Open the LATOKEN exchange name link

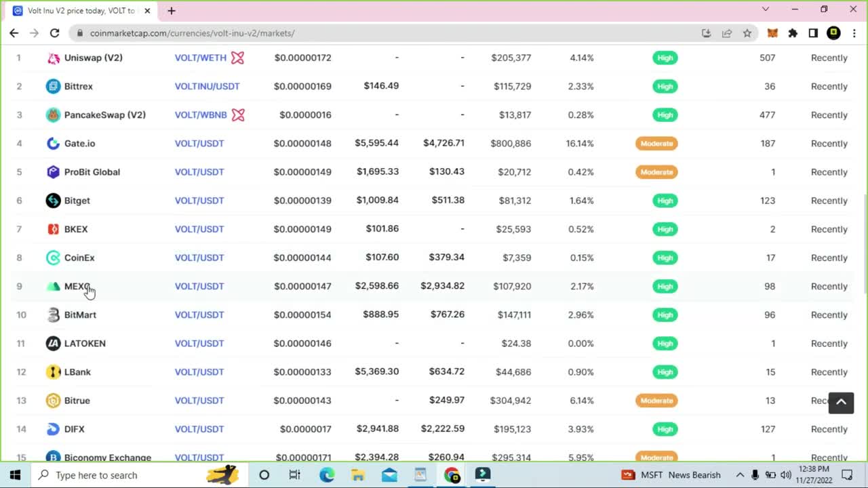tap(85, 344)
